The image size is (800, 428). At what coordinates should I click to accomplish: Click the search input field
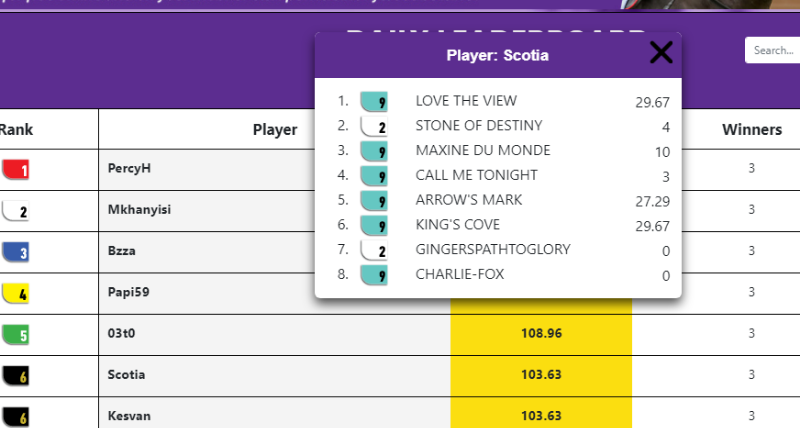click(772, 50)
